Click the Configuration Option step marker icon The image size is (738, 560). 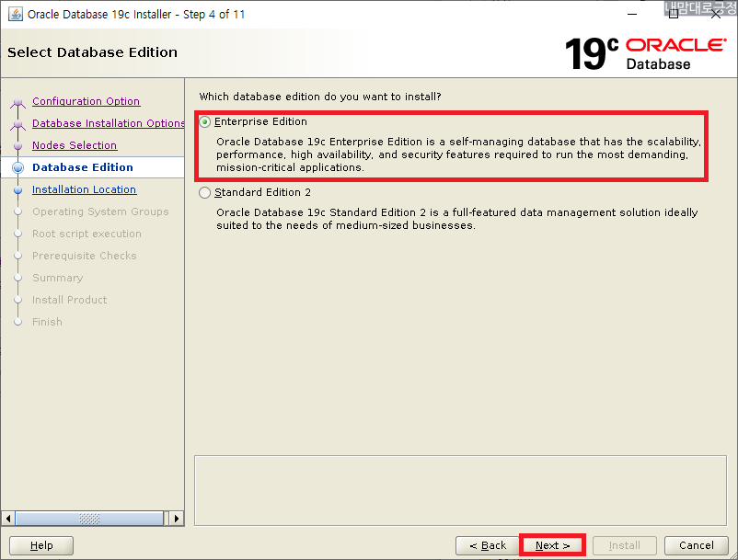pyautogui.click(x=17, y=102)
